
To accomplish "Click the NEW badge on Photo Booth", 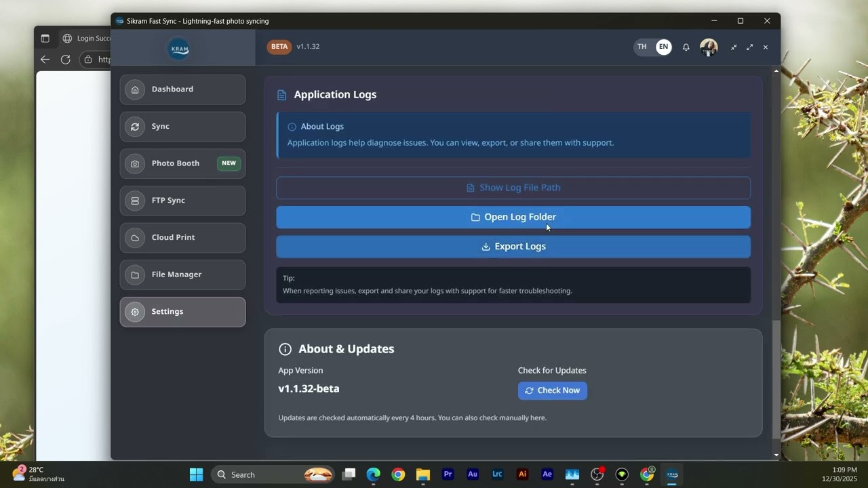I will click(229, 163).
